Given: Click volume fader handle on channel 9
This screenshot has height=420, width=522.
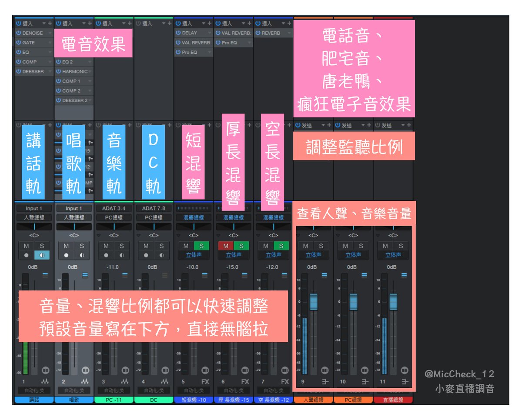Looking at the screenshot, I should point(314,302).
